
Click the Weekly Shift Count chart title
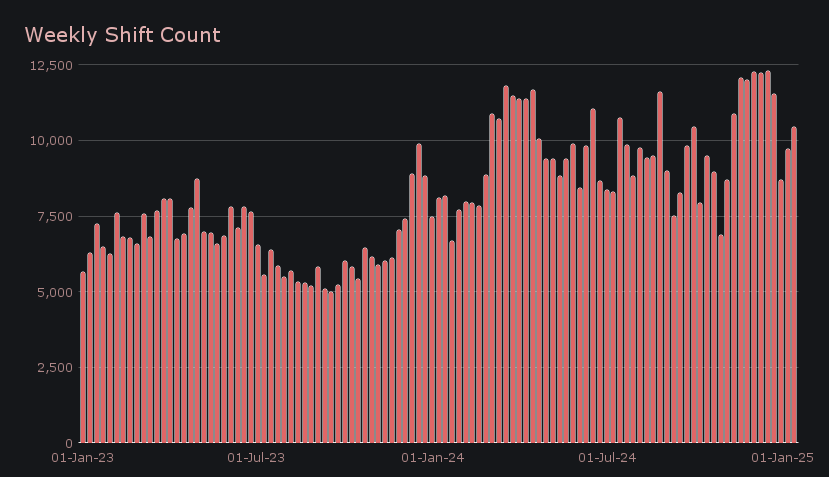[122, 35]
